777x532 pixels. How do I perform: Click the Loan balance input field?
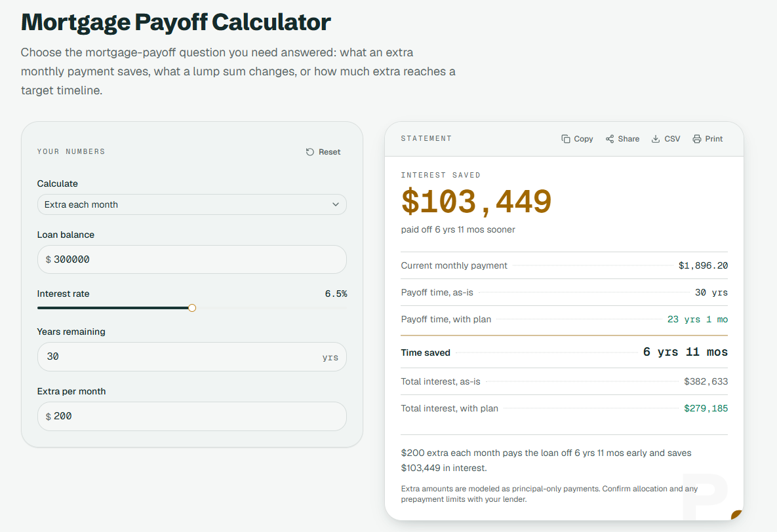pos(191,259)
